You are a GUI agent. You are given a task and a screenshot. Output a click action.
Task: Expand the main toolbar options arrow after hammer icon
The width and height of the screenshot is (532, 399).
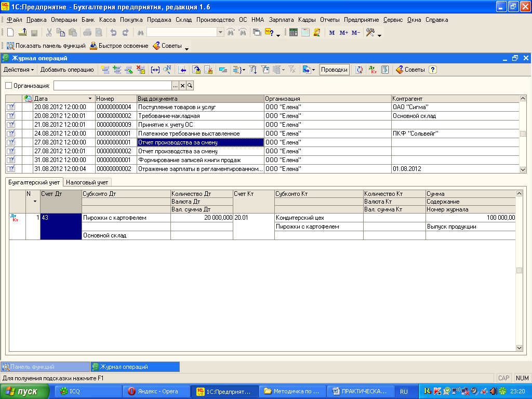(x=379, y=35)
